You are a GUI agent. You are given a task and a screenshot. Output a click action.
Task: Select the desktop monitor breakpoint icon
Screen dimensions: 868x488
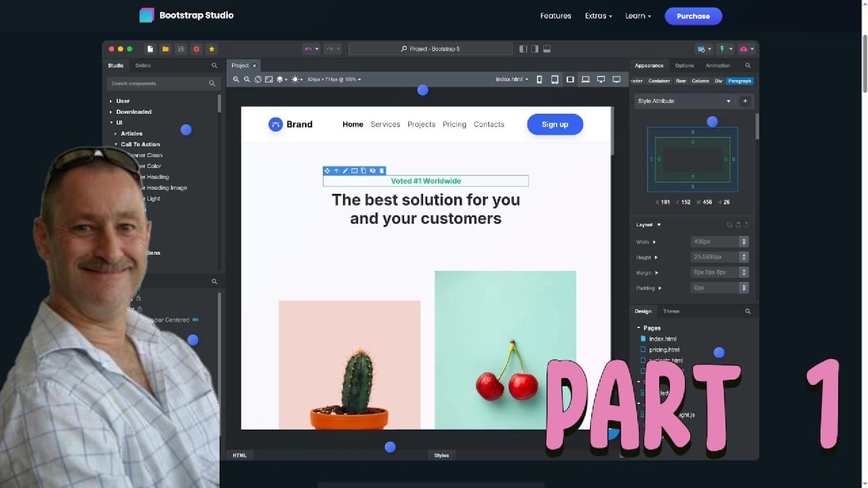(x=601, y=79)
